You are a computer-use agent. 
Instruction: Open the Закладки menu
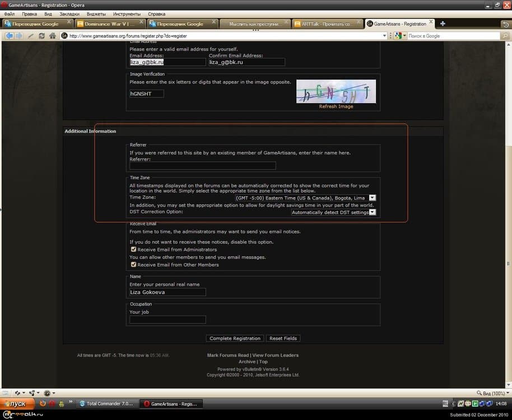69,14
